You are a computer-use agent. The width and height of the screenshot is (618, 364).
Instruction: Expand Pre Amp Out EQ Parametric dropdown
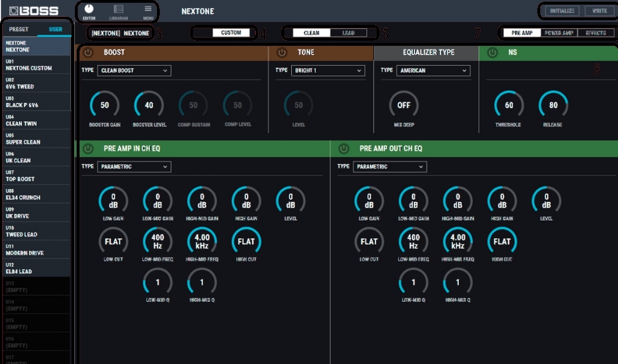pos(390,167)
